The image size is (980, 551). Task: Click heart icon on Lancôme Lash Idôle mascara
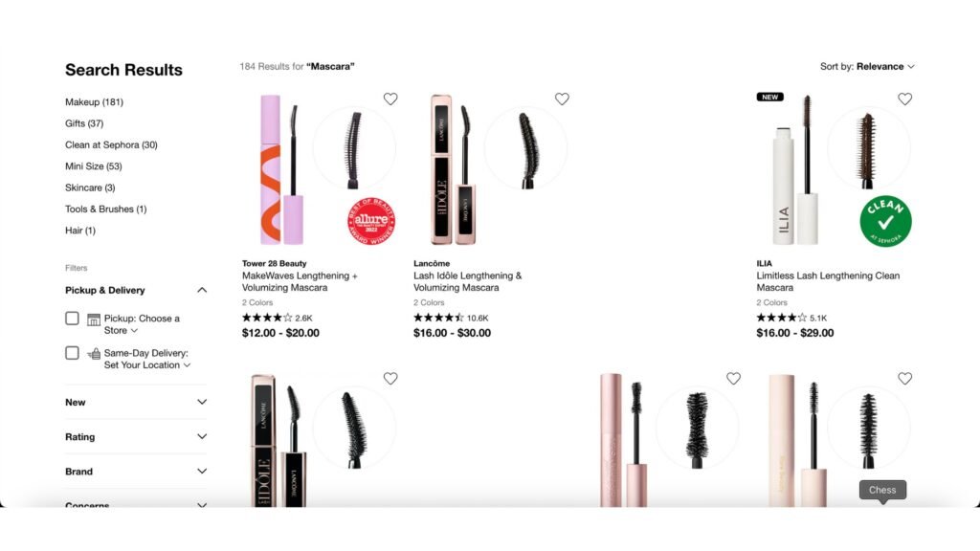562,99
